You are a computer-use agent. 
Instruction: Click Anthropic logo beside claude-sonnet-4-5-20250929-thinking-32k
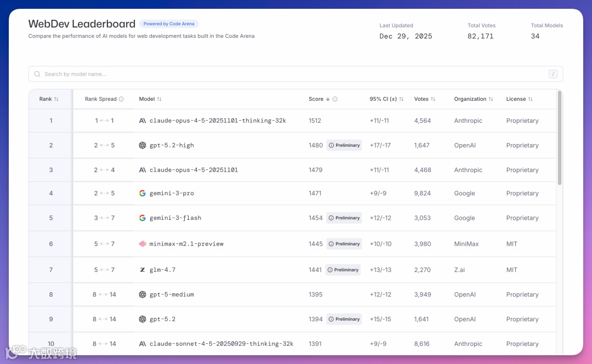[x=143, y=344]
